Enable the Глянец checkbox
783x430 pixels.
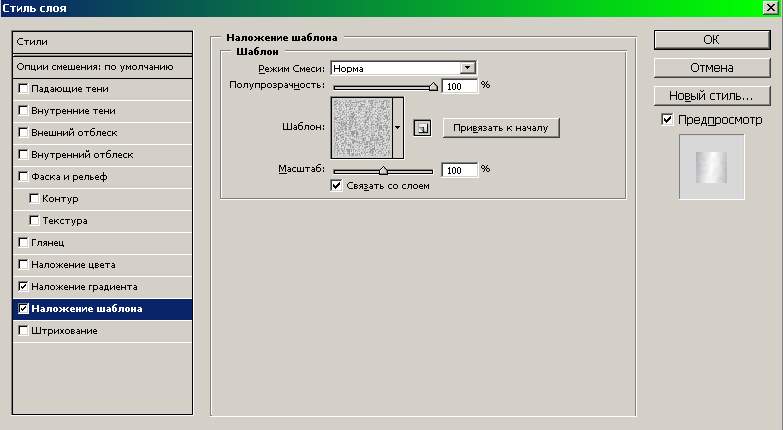point(23,242)
